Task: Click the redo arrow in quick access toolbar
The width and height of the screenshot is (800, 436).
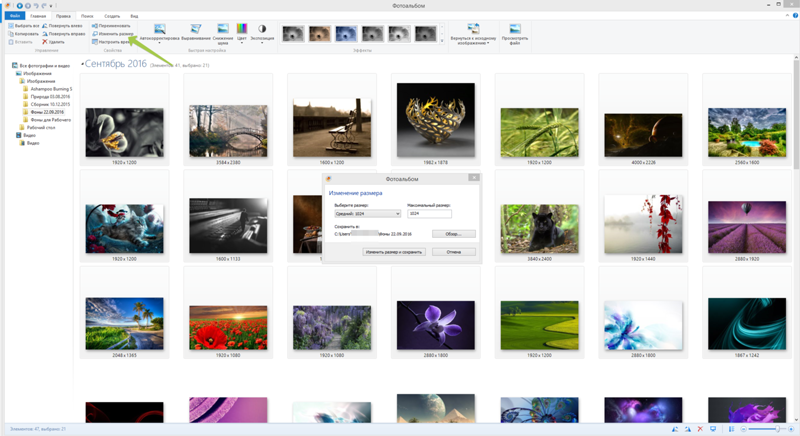Action: [44, 6]
